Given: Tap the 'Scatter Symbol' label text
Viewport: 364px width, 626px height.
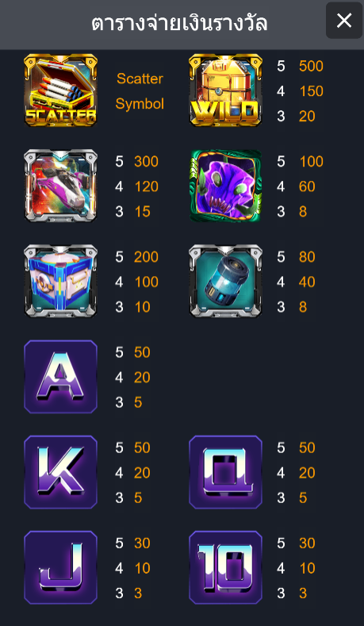Looking at the screenshot, I should click(x=140, y=91).
